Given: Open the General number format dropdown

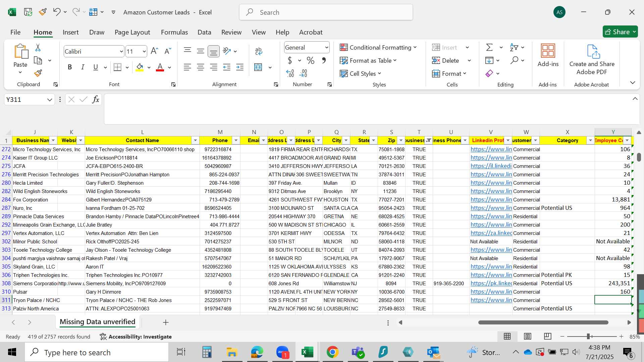Looking at the screenshot, I should (326, 47).
